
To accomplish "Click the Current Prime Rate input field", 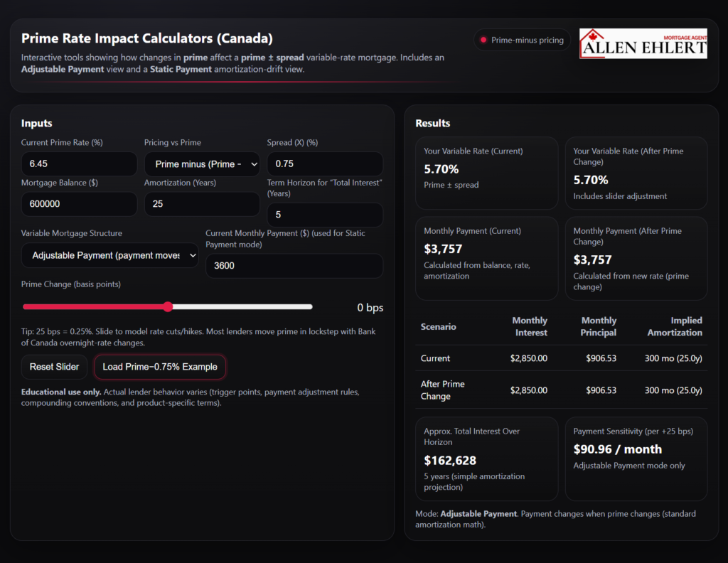I will (x=79, y=164).
